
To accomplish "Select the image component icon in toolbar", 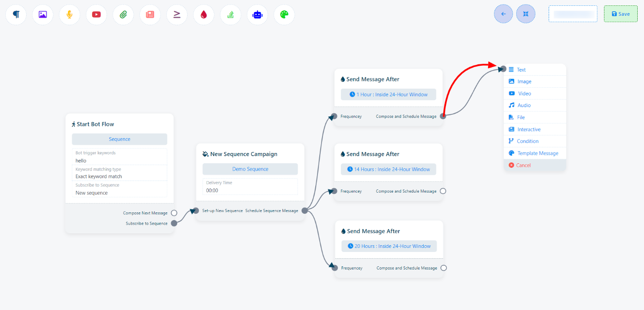I will point(43,14).
